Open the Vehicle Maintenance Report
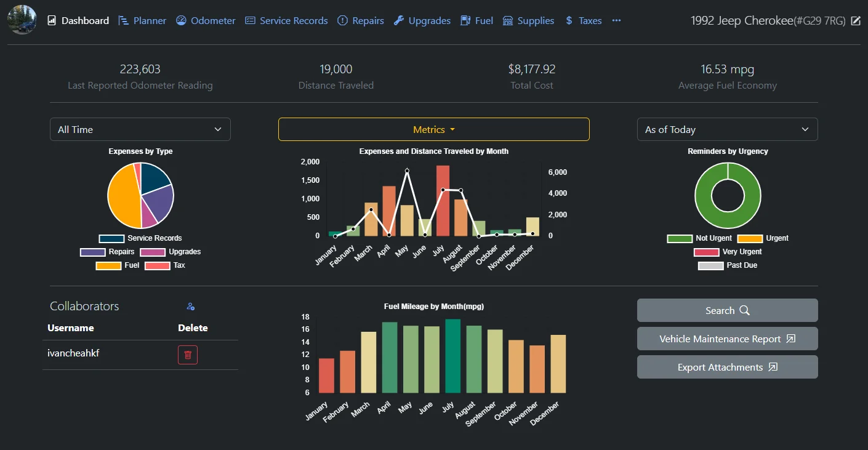Viewport: 868px width, 450px height. click(727, 339)
